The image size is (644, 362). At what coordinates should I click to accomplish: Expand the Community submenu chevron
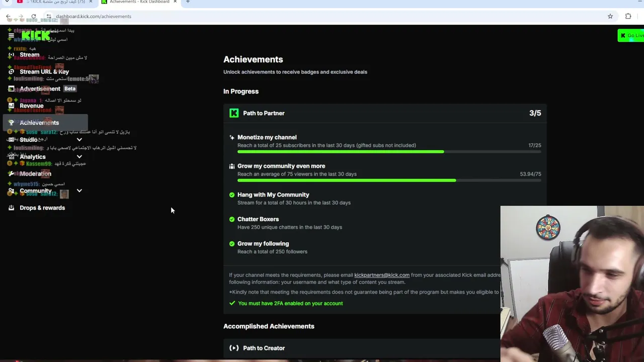tap(79, 191)
